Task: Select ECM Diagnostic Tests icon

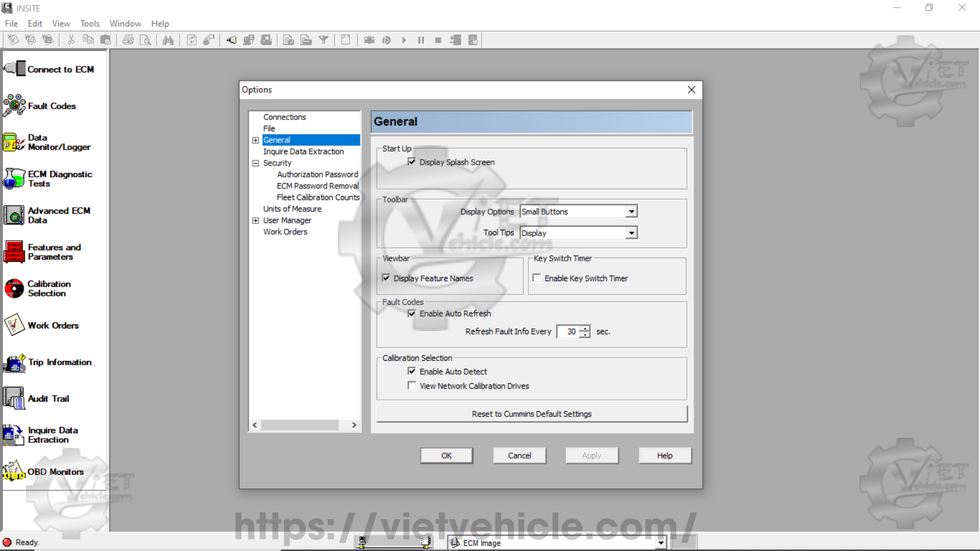Action: click(14, 179)
